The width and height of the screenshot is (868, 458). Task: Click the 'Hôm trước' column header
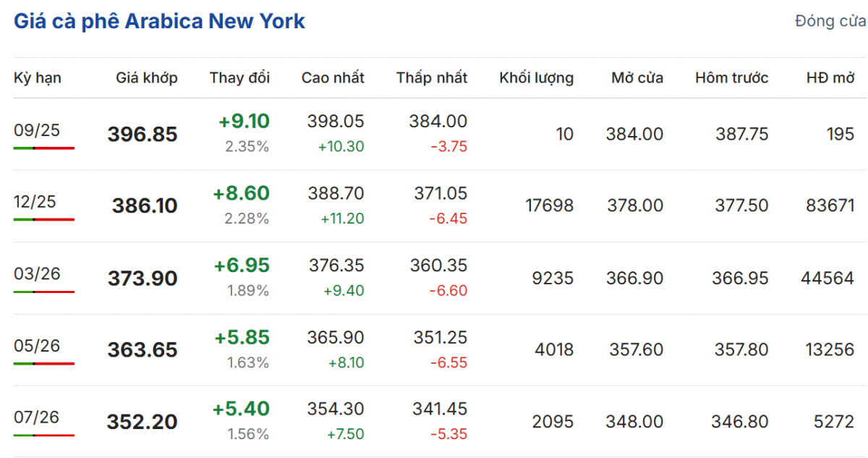[x=731, y=78]
